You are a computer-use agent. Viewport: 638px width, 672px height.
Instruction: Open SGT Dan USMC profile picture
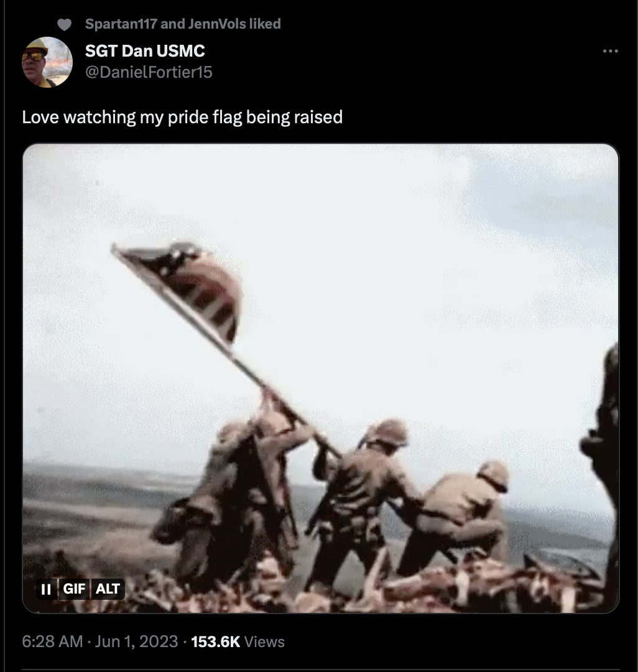coord(47,62)
